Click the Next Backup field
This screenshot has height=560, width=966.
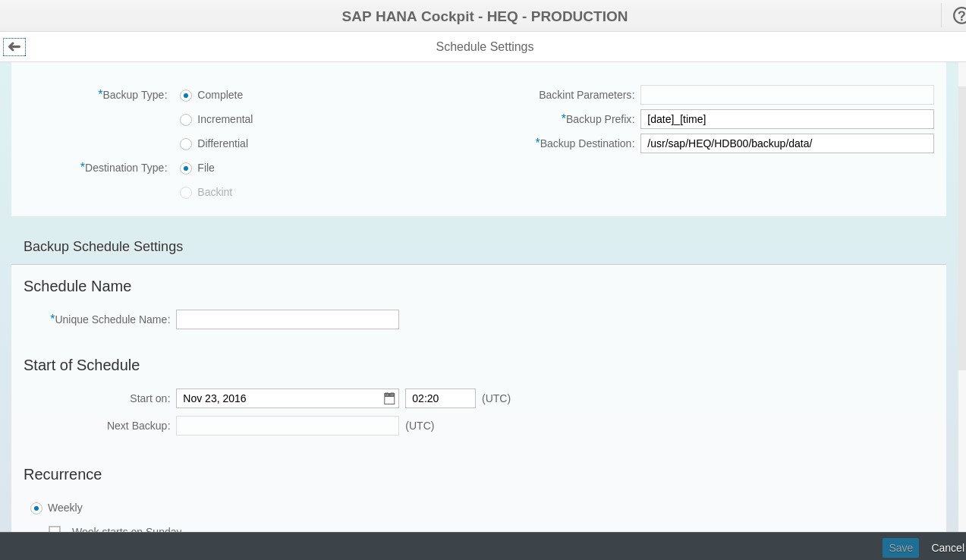(x=288, y=426)
